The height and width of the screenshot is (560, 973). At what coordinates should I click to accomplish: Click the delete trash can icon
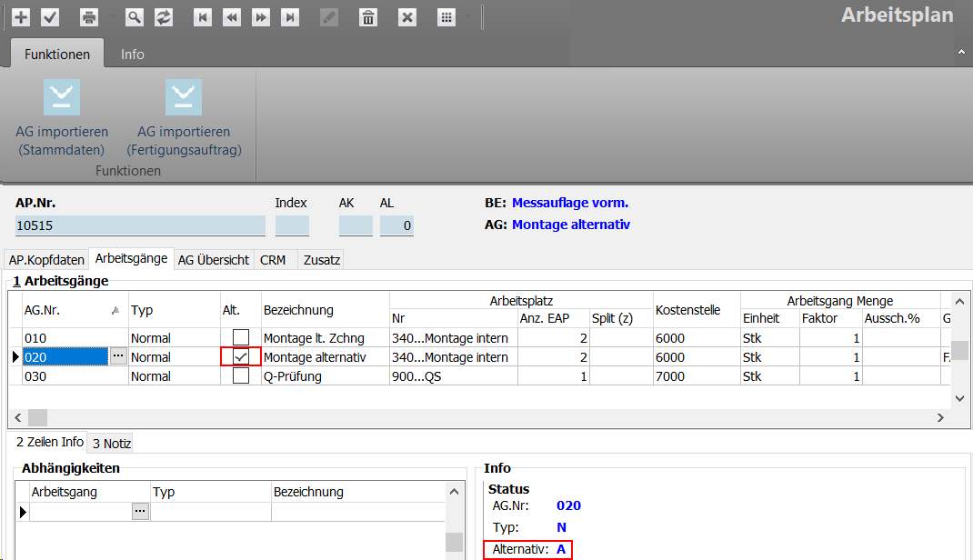(368, 17)
